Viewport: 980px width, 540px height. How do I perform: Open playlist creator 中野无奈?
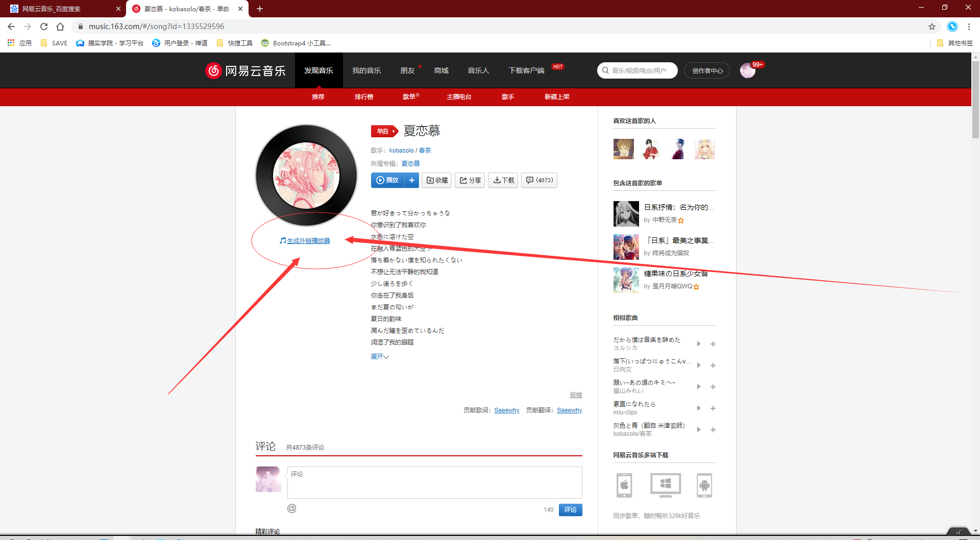pyautogui.click(x=665, y=220)
